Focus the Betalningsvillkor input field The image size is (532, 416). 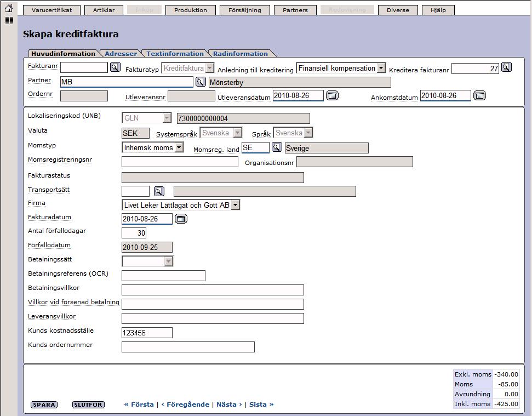pyautogui.click(x=213, y=290)
